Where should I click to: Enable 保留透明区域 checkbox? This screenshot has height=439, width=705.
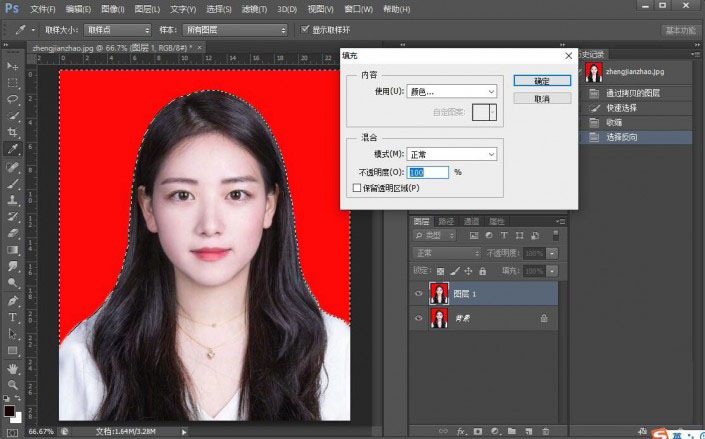click(x=357, y=187)
